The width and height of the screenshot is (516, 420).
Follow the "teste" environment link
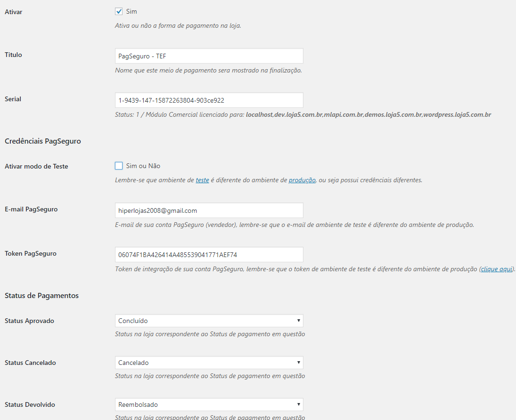[x=202, y=180]
